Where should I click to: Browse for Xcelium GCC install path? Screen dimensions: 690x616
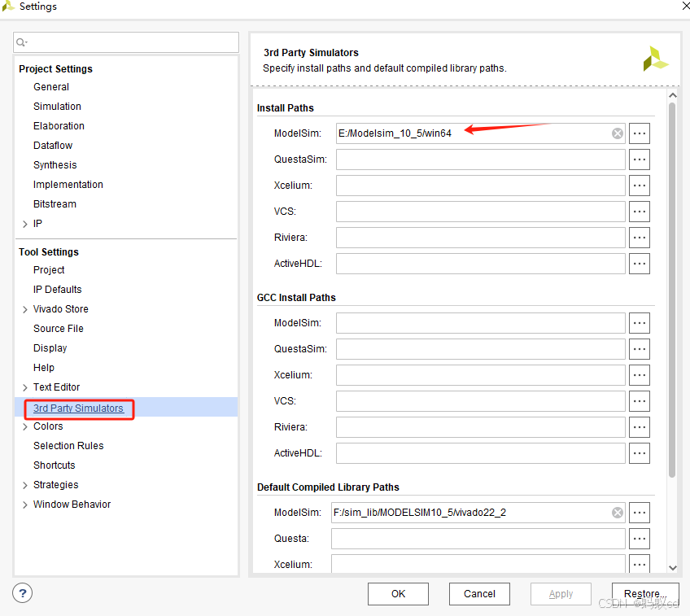click(639, 375)
